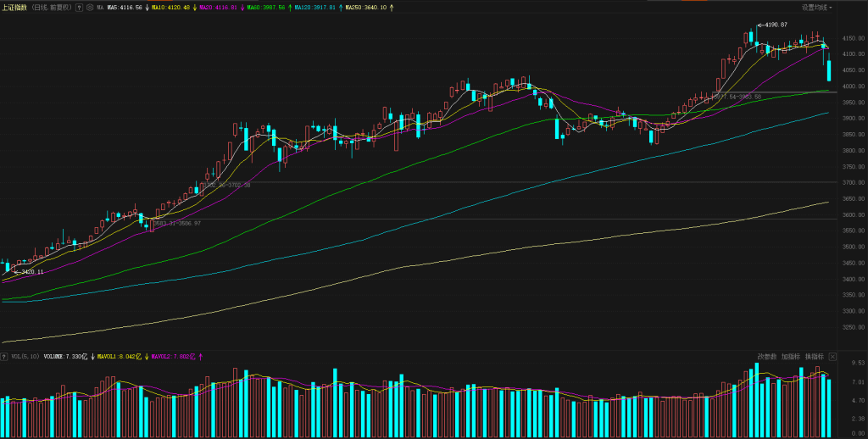Click the 加指标 button
Image resolution: width=868 pixels, height=439 pixels.
tap(790, 357)
